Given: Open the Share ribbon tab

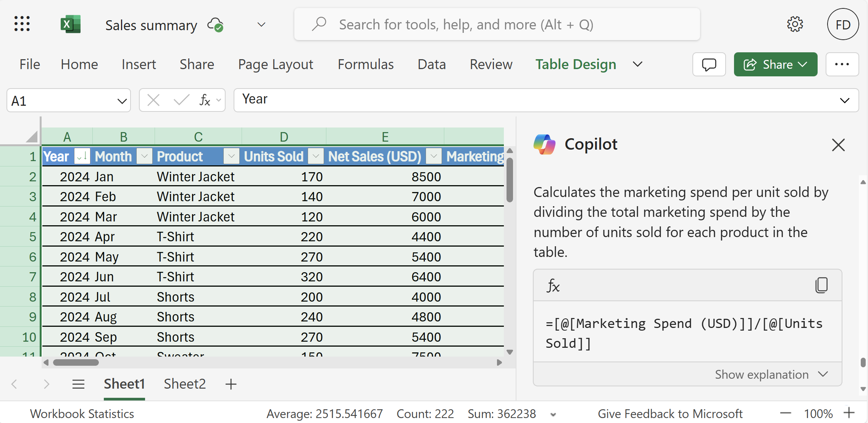Looking at the screenshot, I should click(197, 64).
